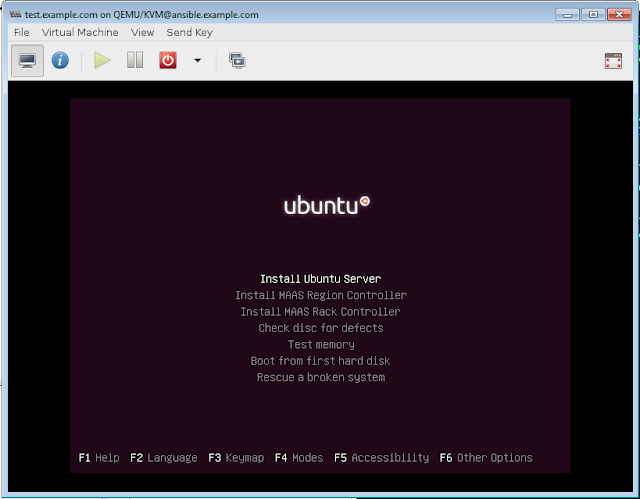This screenshot has width=640, height=499.
Task: Select Rescue a broken system
Action: tap(321, 377)
